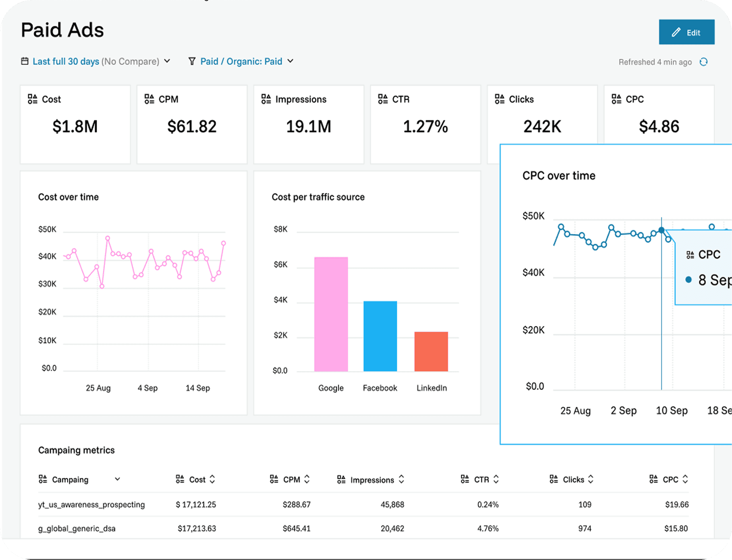Click the CPC over time chart title
732x560 pixels.
(x=559, y=176)
